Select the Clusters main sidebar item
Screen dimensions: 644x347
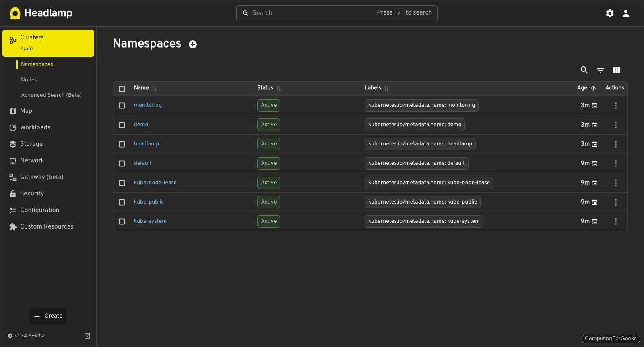tap(48, 43)
